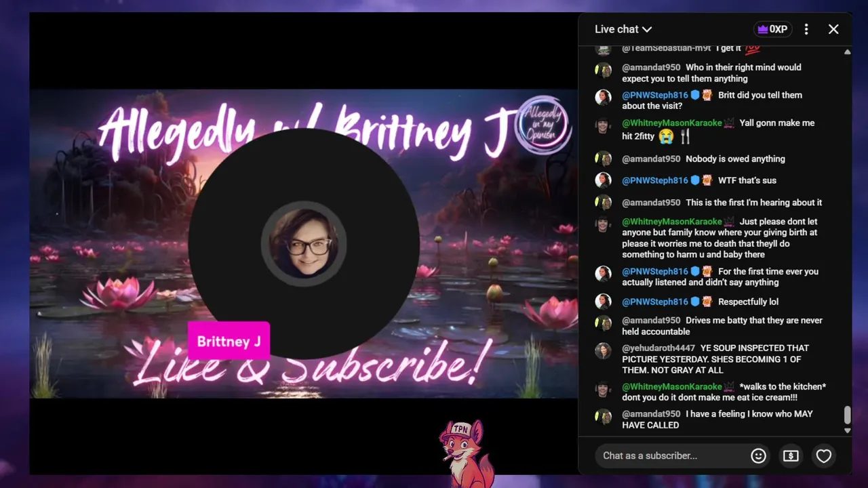Viewport: 868px width, 488px height.
Task: Click the 100 emoji after 'I get it'
Action: (x=752, y=48)
